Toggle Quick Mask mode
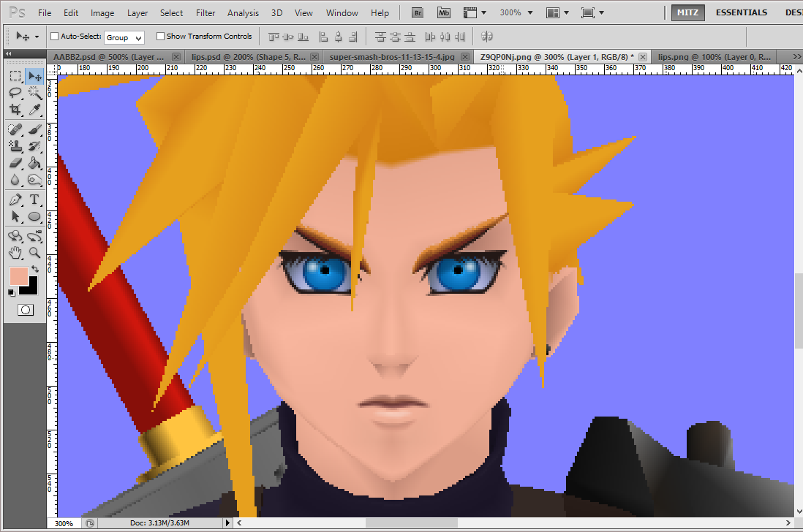The image size is (803, 532). coord(25,310)
